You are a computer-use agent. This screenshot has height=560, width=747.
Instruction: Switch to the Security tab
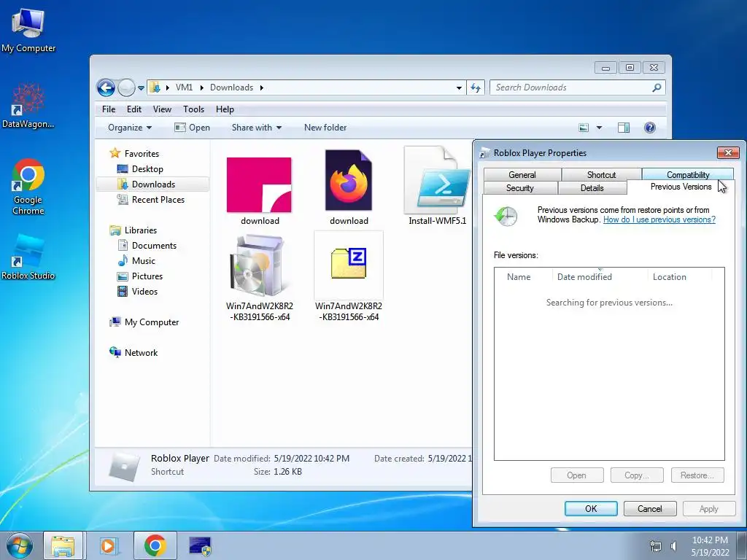coord(519,188)
